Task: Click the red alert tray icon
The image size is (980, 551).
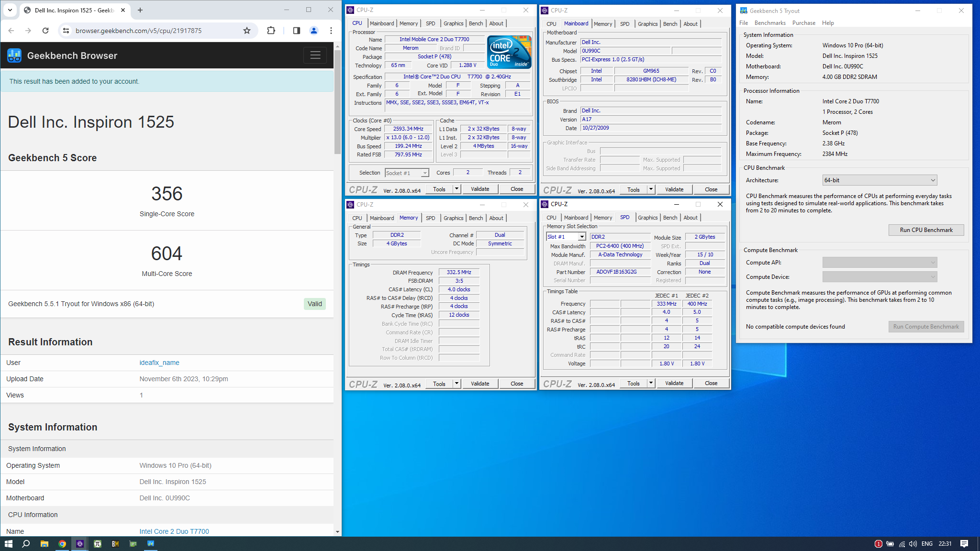Action: [x=879, y=544]
